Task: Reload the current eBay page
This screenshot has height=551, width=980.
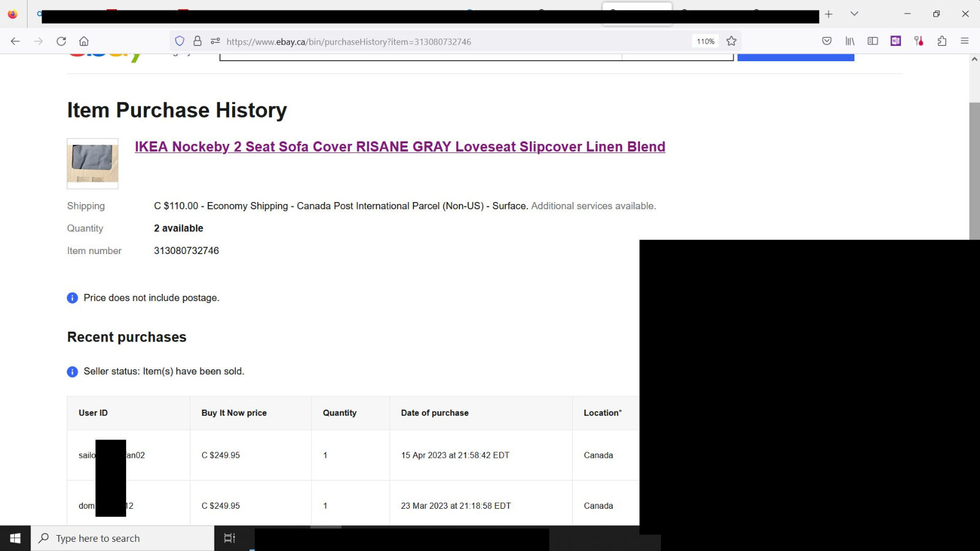Action: (61, 41)
